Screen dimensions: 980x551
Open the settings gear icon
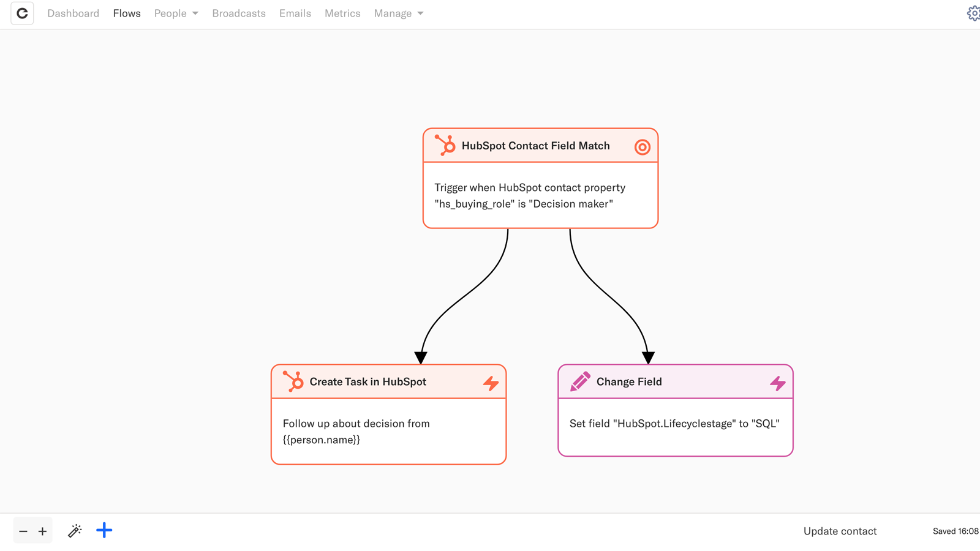click(973, 13)
